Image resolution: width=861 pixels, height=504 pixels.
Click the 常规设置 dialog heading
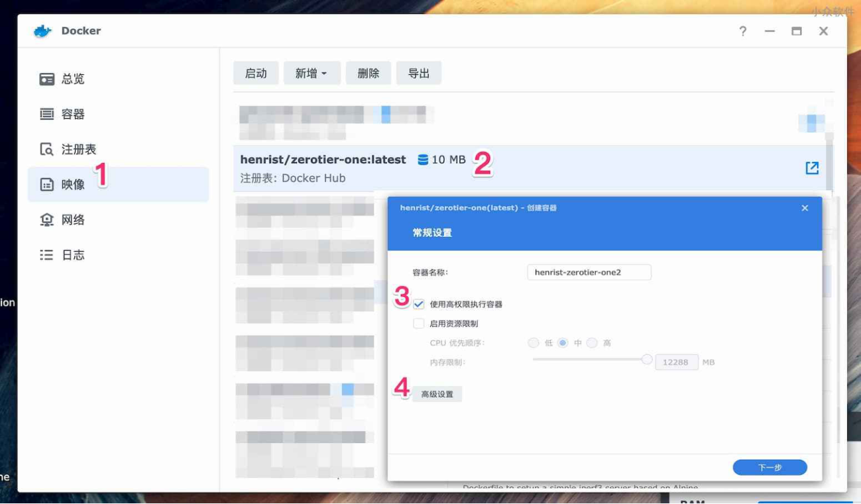click(432, 232)
